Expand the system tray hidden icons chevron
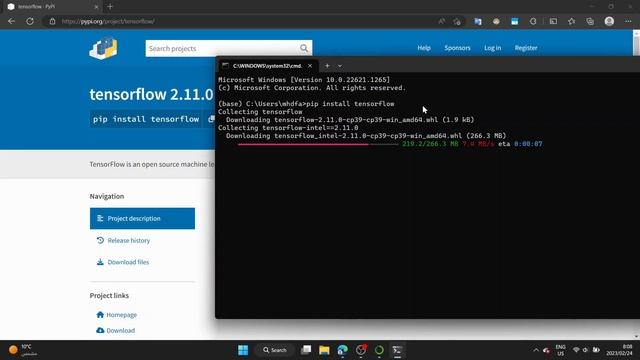 click(x=536, y=350)
